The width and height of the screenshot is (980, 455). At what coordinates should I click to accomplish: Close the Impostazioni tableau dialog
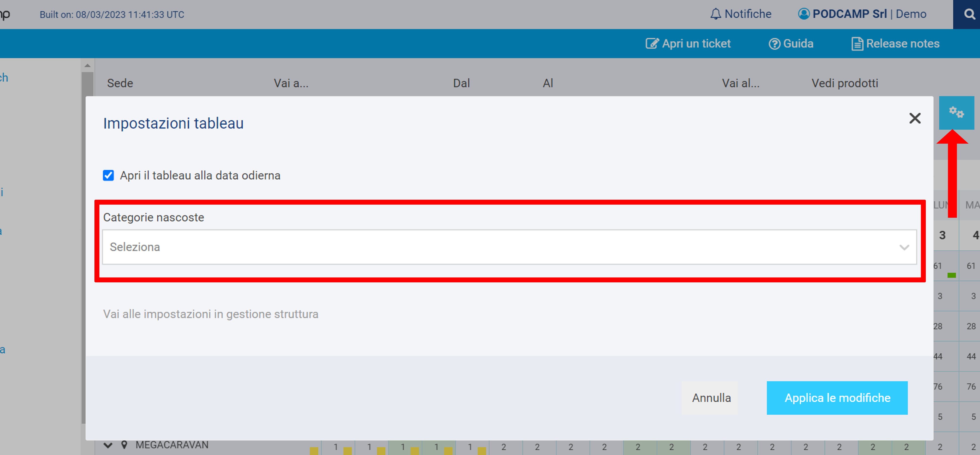click(915, 118)
